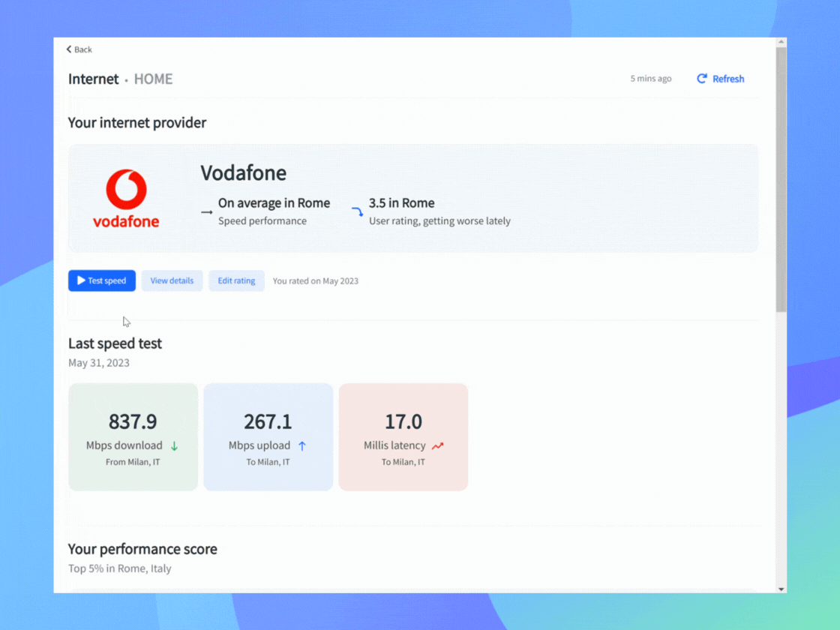This screenshot has height=630, width=840.
Task: Click the Refresh link text
Action: [x=728, y=79]
